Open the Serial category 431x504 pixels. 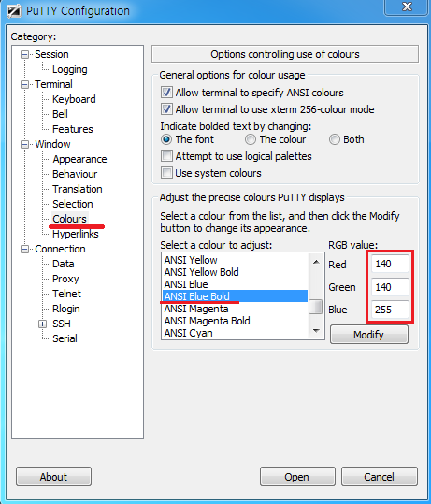tap(65, 338)
